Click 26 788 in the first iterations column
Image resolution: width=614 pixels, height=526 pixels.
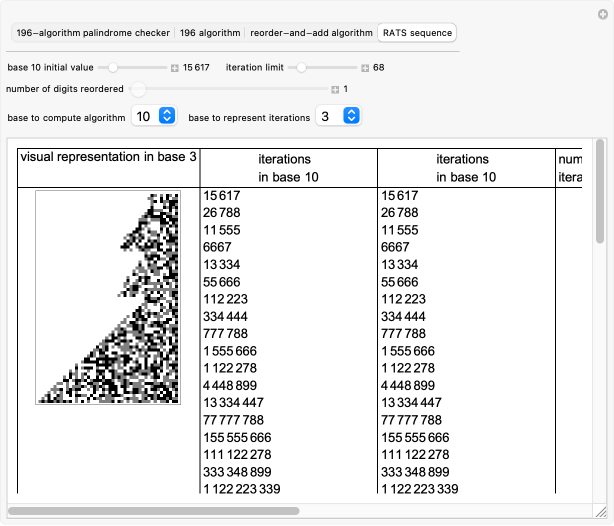tap(222, 213)
